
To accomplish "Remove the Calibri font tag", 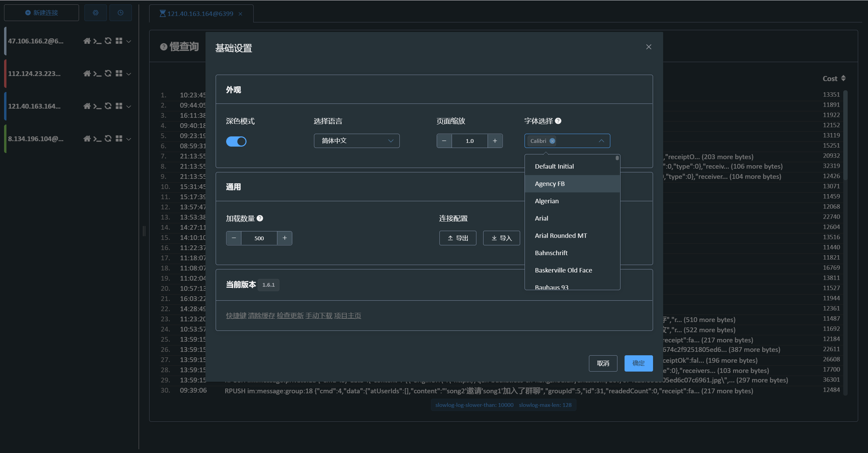I will tap(552, 141).
